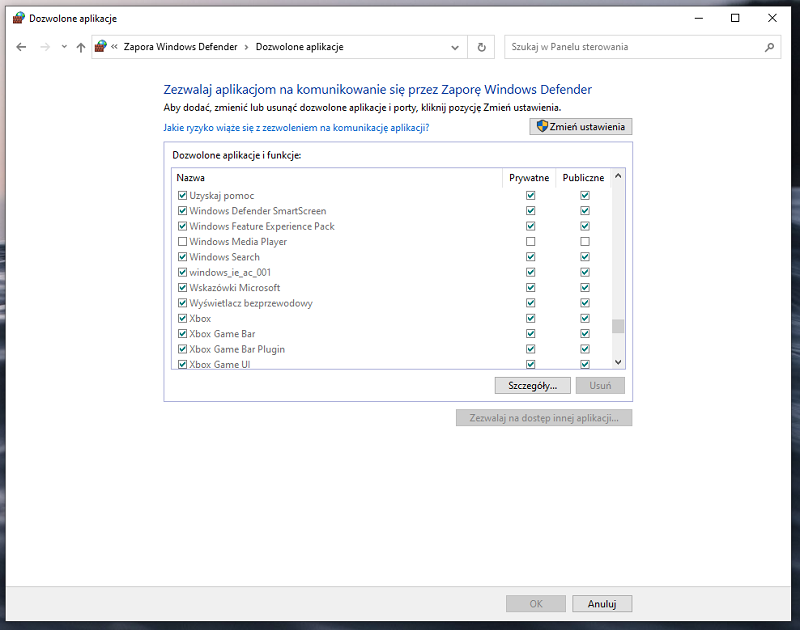Toggle Prywatne checkbox for Windows Search
Image resolution: width=800 pixels, height=630 pixels.
point(531,257)
